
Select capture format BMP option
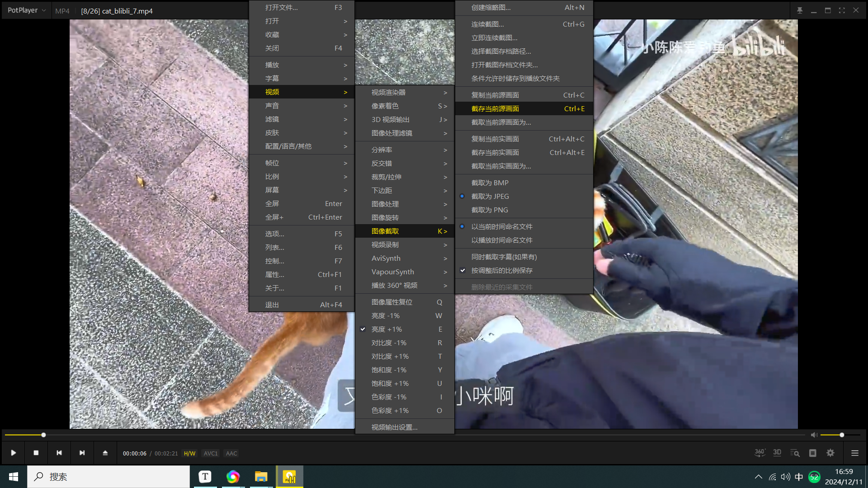coord(490,183)
